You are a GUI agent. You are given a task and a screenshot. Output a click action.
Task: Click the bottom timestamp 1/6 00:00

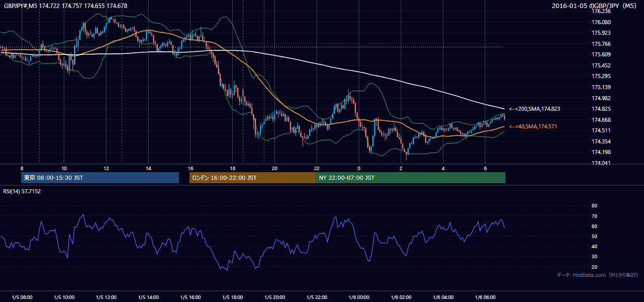[359, 297]
